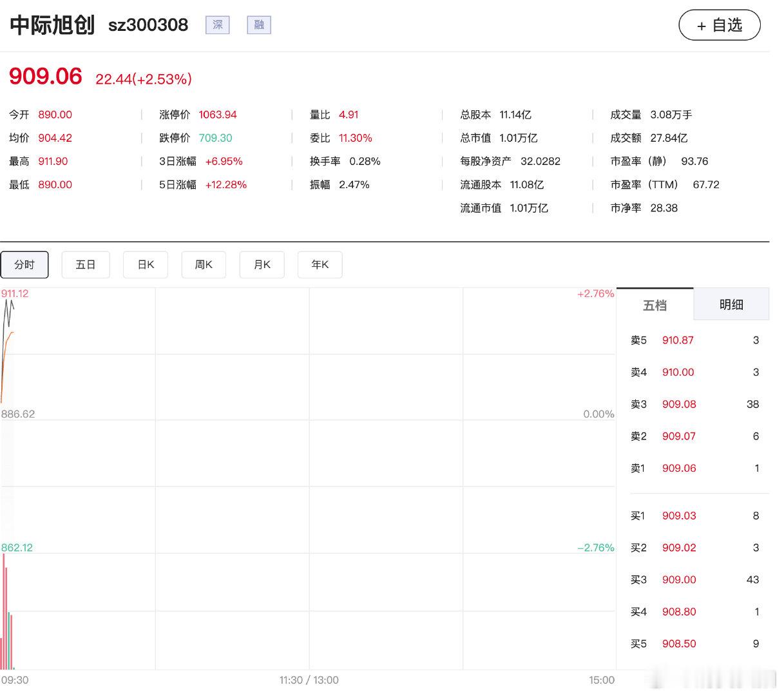Select the 分时 chart tab
Viewport: 784px width, 696px height.
click(x=24, y=264)
